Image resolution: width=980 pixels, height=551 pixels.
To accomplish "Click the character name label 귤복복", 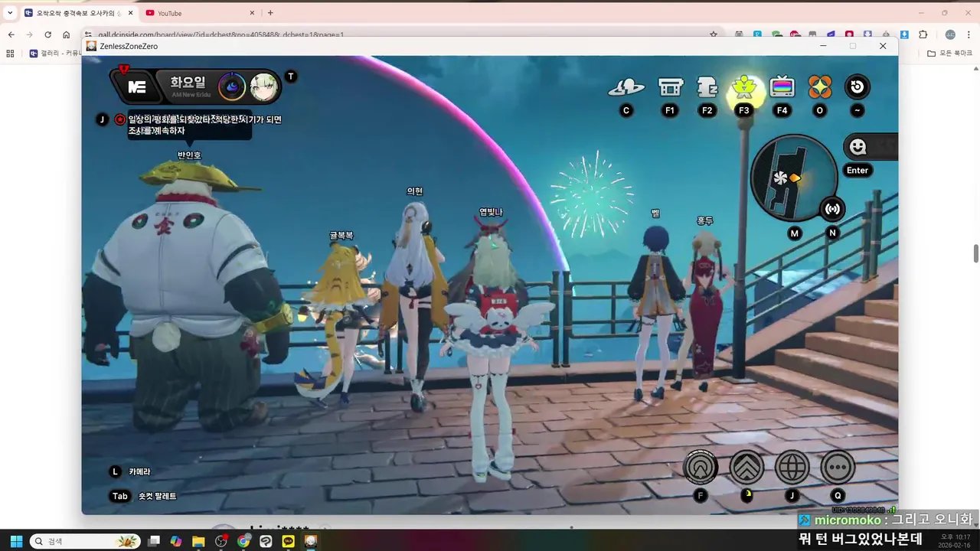I will 341,236.
